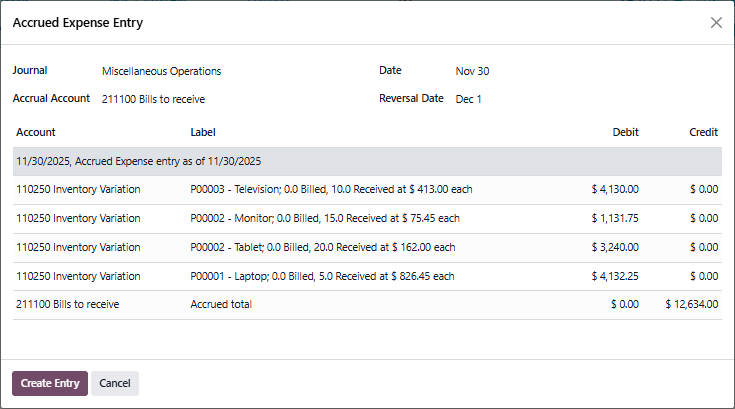Click the $ 12,634.00 credit total
Image resolution: width=735 pixels, height=409 pixels.
(x=691, y=304)
